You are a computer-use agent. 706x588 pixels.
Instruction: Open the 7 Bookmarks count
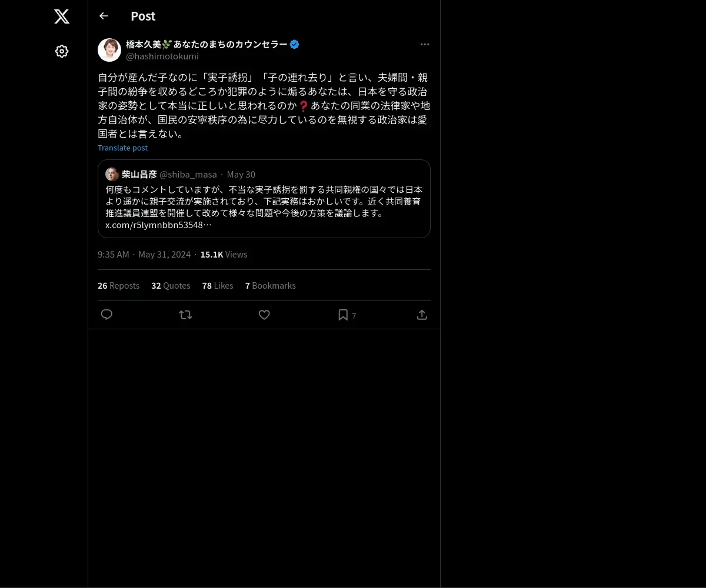point(271,285)
